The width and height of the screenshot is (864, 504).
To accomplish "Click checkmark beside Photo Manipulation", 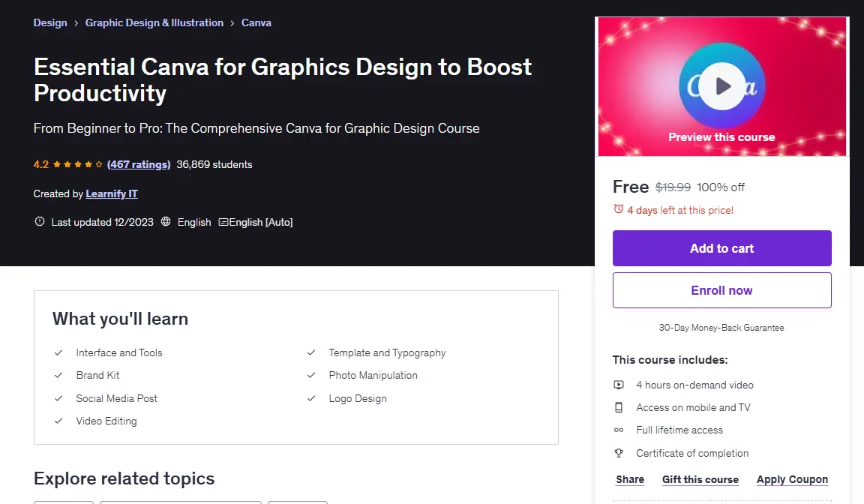I will point(311,375).
